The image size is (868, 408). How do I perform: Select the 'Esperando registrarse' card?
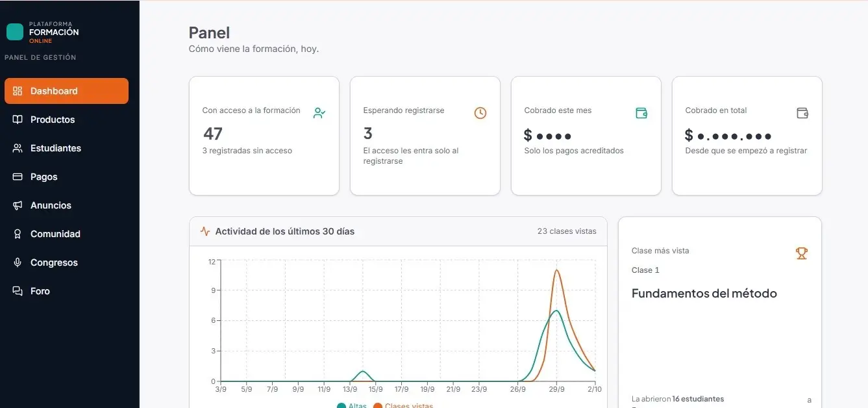pos(425,136)
